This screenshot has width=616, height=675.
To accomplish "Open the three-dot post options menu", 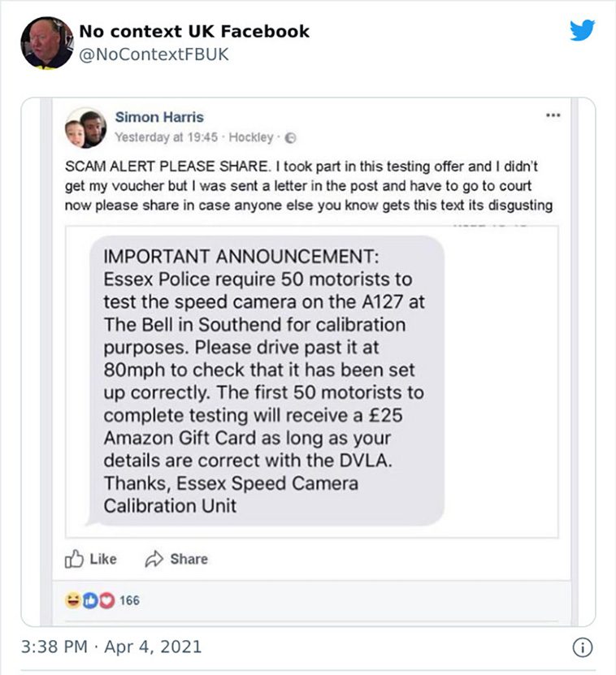I will point(553,115).
